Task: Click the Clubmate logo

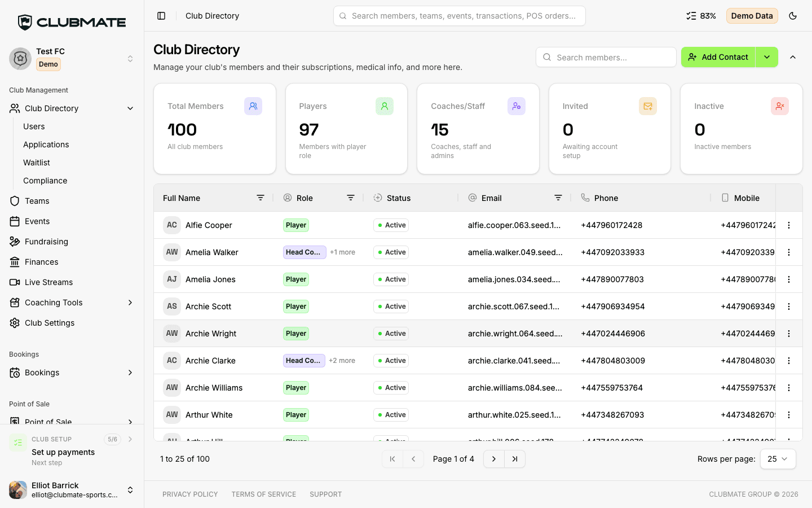Action: (x=72, y=22)
